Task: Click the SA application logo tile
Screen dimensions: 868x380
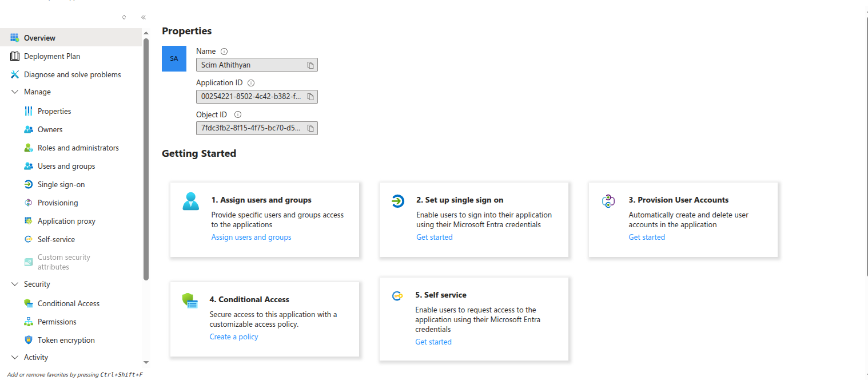Action: click(x=174, y=58)
